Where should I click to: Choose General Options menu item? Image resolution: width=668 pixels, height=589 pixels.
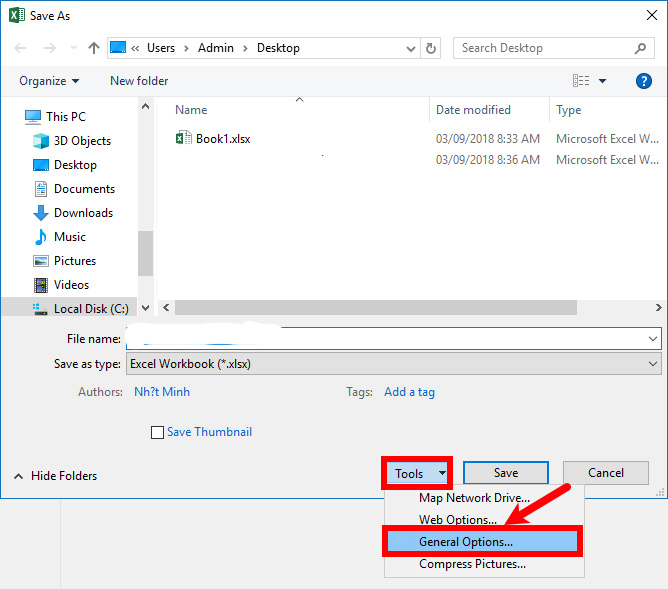pos(483,542)
